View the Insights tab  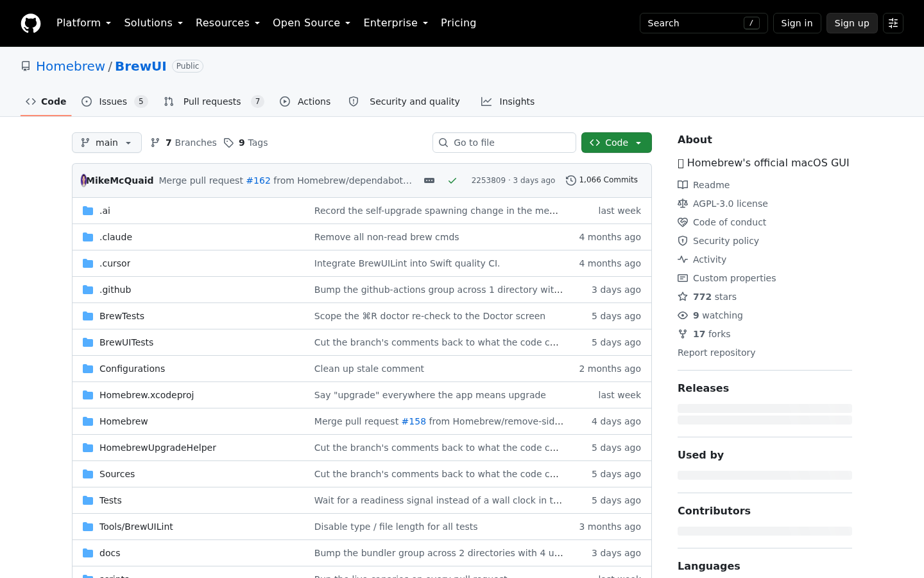(508, 101)
